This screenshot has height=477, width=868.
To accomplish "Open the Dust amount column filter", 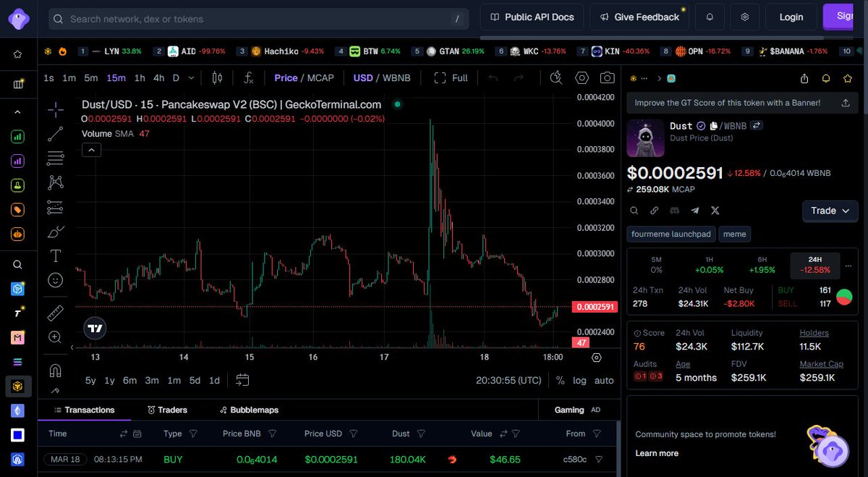I will 421,434.
